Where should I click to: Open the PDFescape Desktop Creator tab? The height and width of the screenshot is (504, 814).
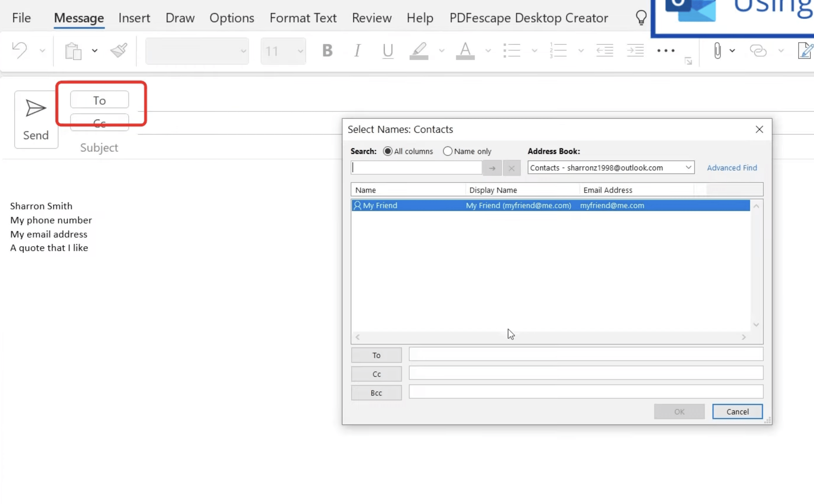coord(529,18)
